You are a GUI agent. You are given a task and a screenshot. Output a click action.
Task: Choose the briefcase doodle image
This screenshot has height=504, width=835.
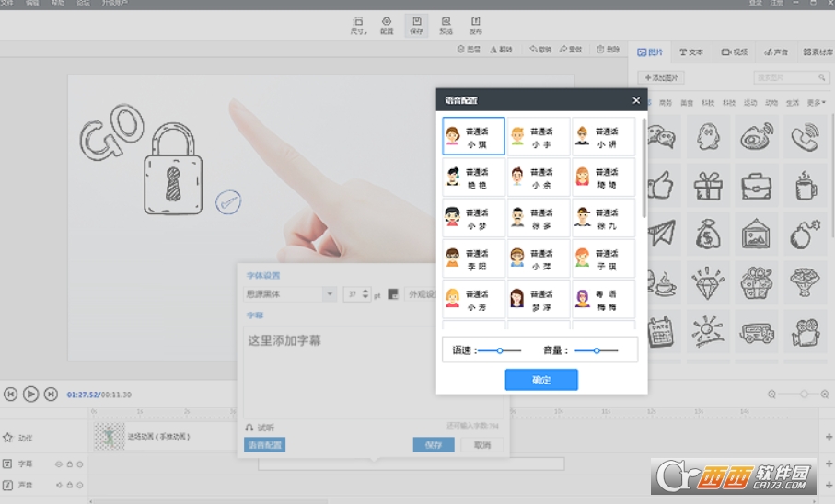point(757,187)
